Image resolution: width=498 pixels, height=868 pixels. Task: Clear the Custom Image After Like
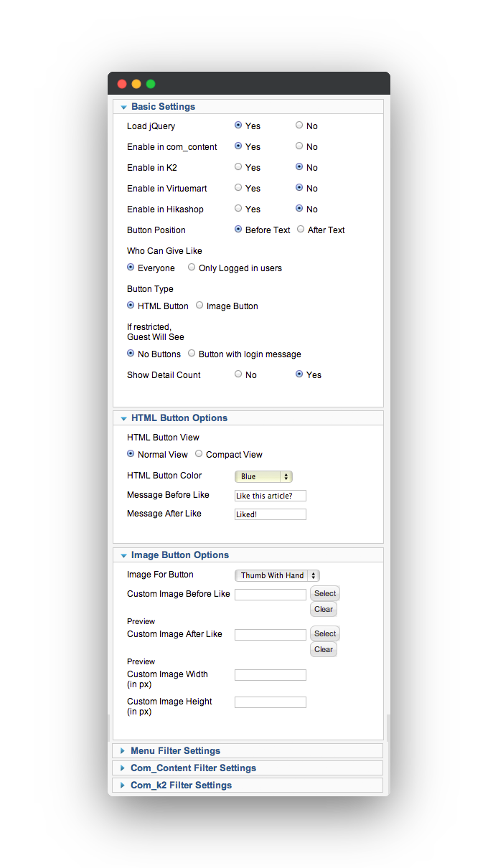click(x=324, y=649)
